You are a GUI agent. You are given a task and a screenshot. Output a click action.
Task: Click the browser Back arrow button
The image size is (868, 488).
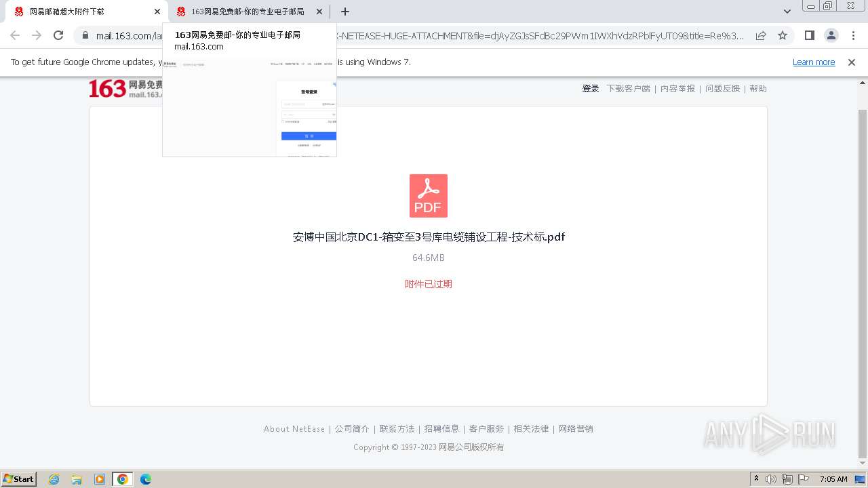15,35
